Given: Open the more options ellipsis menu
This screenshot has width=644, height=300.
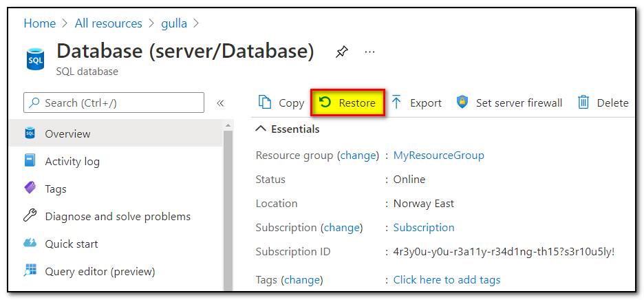Looking at the screenshot, I should tap(370, 52).
